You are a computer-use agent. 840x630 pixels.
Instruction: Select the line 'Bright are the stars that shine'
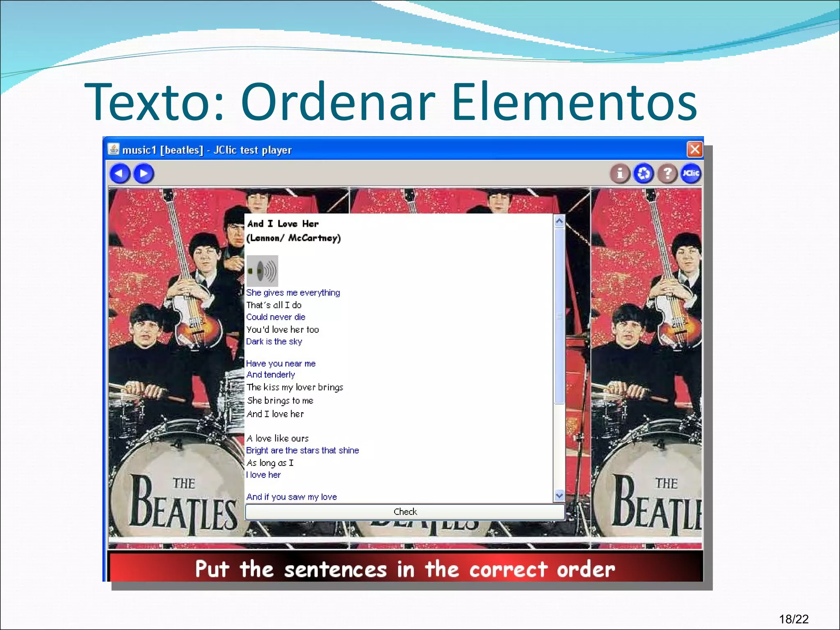click(x=302, y=450)
